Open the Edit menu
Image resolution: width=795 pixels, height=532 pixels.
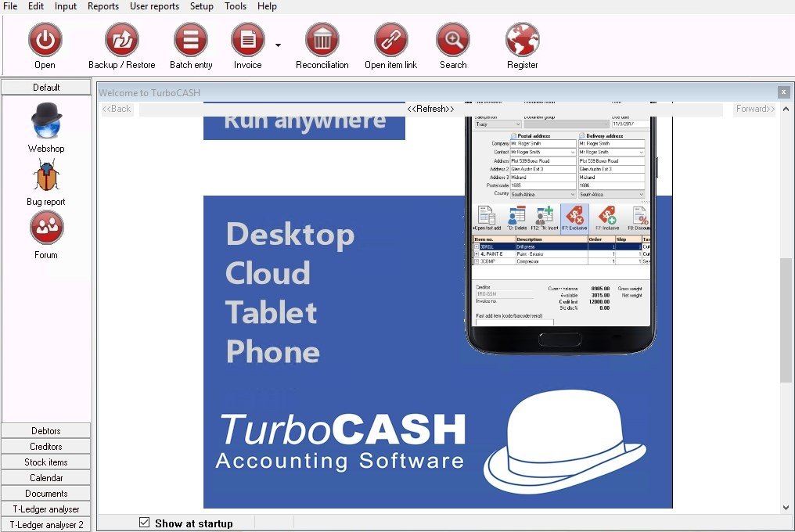click(35, 6)
